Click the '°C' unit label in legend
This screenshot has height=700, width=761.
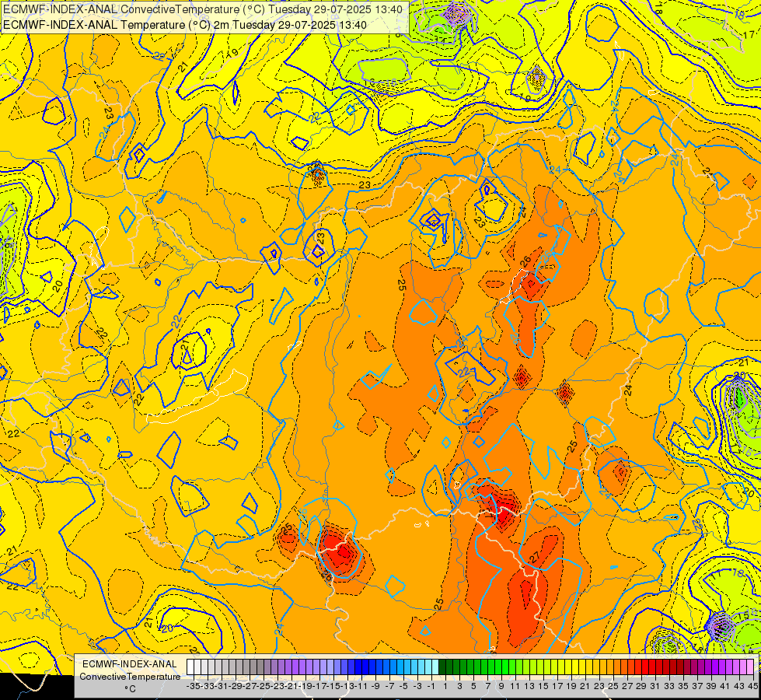[130, 689]
